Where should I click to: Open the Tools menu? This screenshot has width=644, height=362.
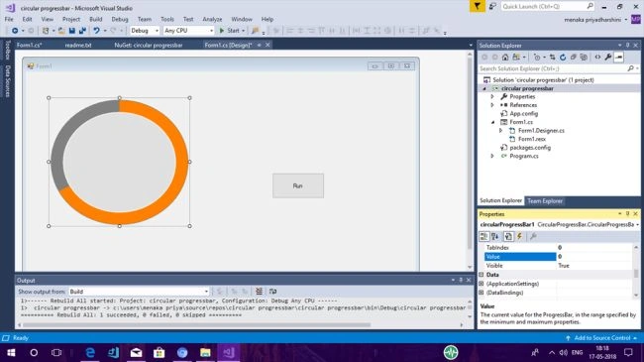click(167, 19)
